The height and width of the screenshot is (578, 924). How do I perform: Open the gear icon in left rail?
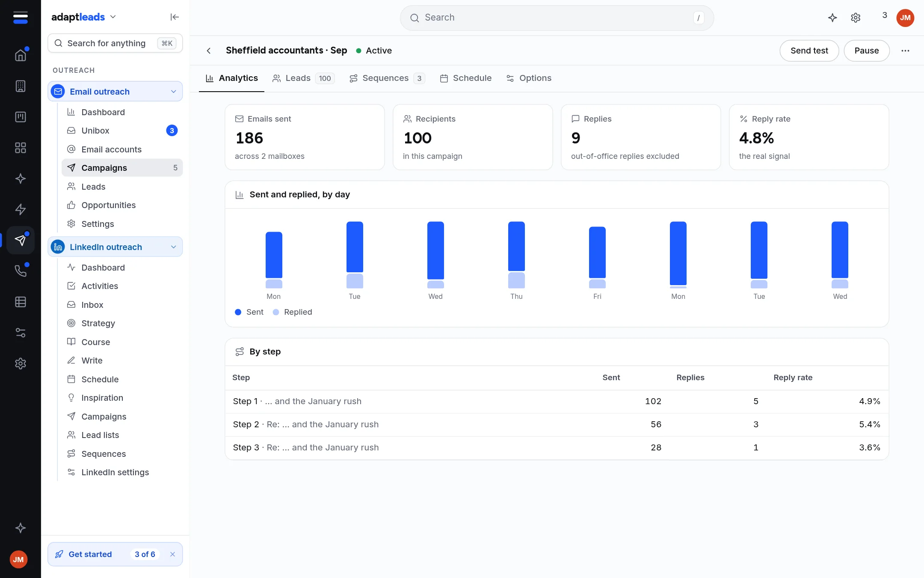pyautogui.click(x=21, y=363)
